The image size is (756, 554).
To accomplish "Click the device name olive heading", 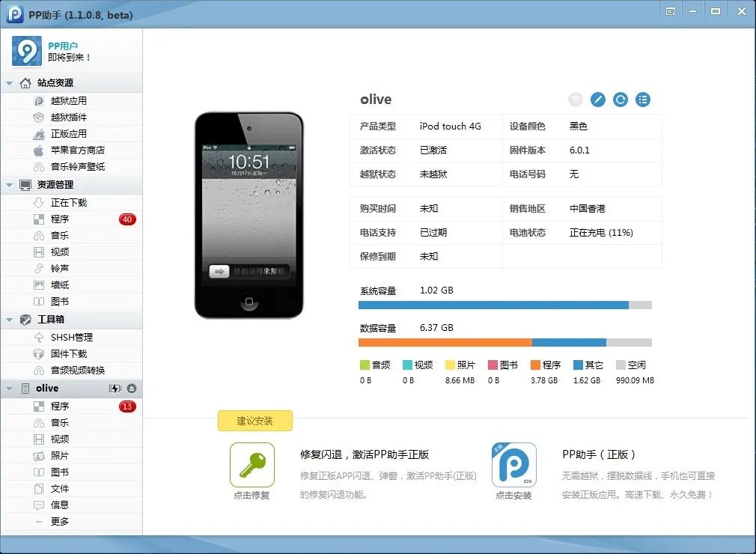I will tap(376, 100).
